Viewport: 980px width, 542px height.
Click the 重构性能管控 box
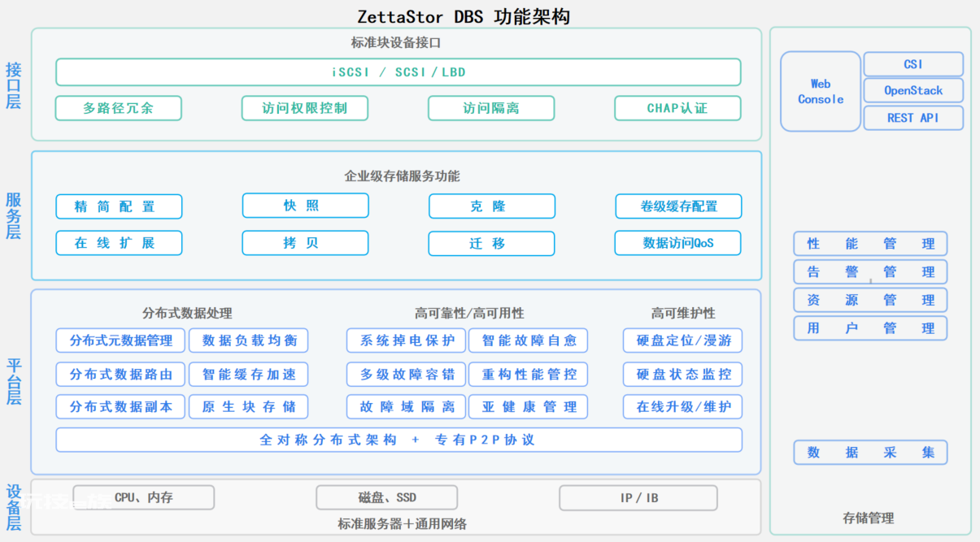529,374
